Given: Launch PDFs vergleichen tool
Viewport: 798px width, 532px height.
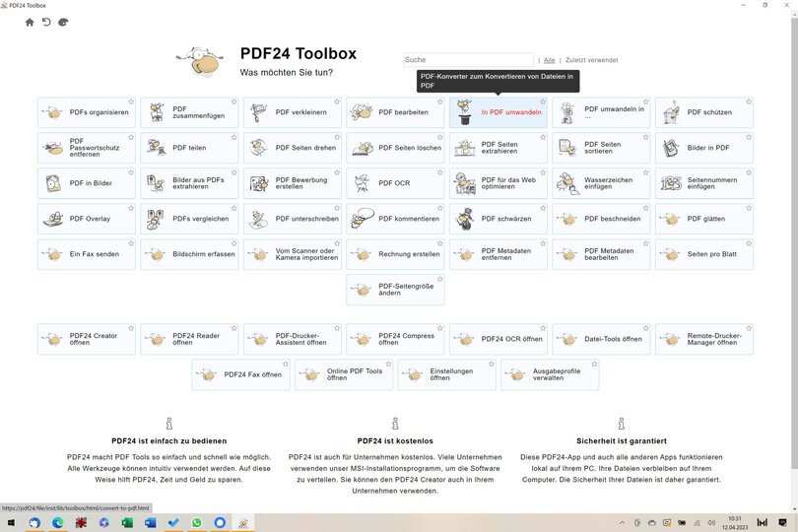Looking at the screenshot, I should (189, 219).
